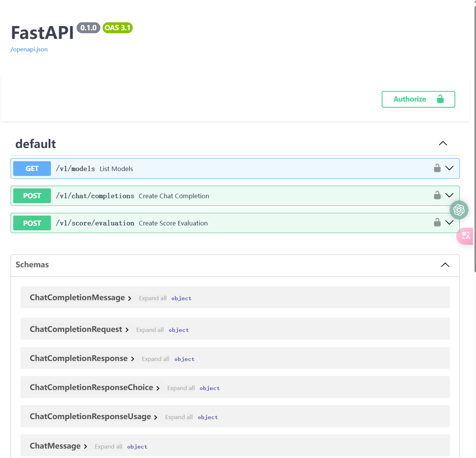This screenshot has height=458, width=476.
Task: Expand the ChatCompletionResponseUsage schema
Action: tap(155, 417)
